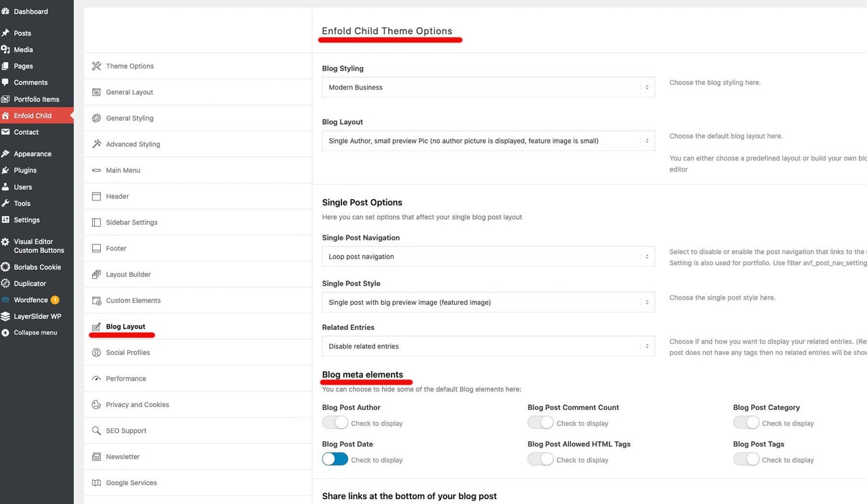Click the Users person icon
This screenshot has height=504, width=867.
point(5,187)
